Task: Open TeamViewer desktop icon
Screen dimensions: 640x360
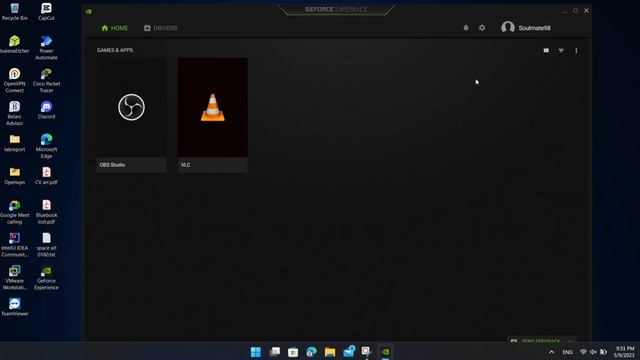Action: pyautogui.click(x=15, y=307)
